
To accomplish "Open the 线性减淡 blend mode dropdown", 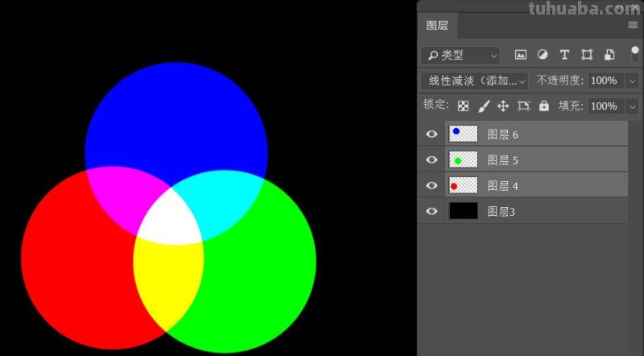I will (474, 81).
